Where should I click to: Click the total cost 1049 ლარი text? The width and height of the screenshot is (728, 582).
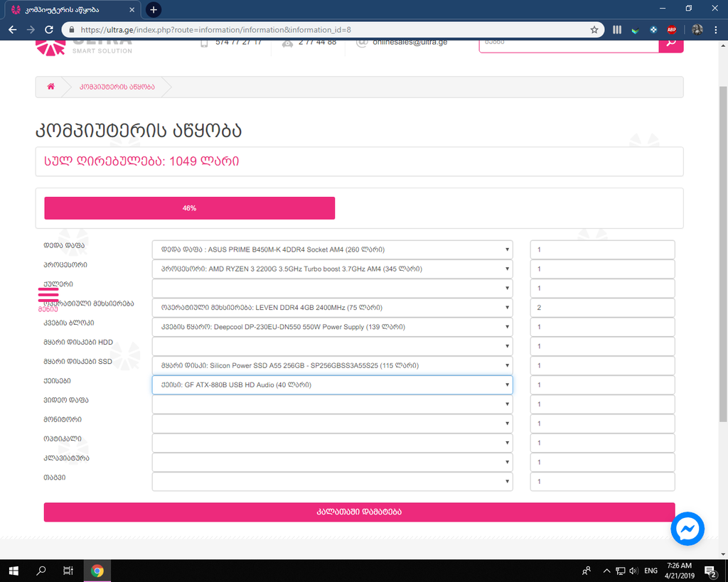point(141,161)
